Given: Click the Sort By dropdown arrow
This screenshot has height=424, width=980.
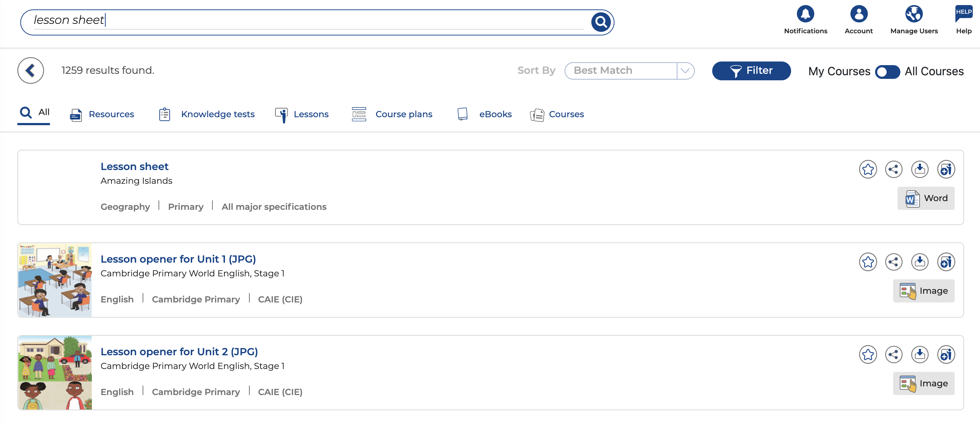Looking at the screenshot, I should tap(685, 71).
